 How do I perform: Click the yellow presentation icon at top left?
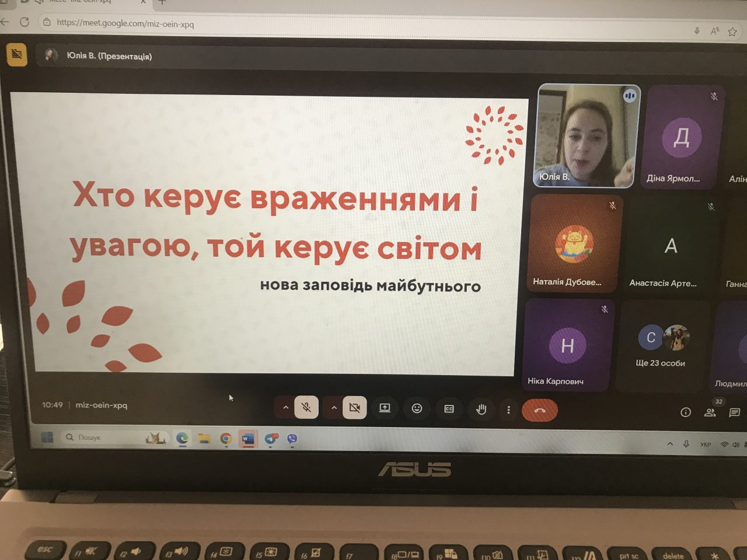pos(17,55)
